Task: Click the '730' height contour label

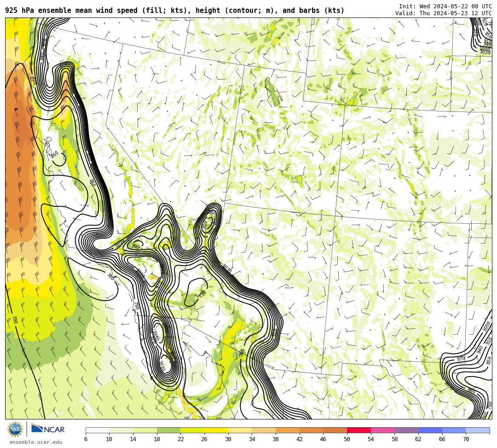Action: 202,293
